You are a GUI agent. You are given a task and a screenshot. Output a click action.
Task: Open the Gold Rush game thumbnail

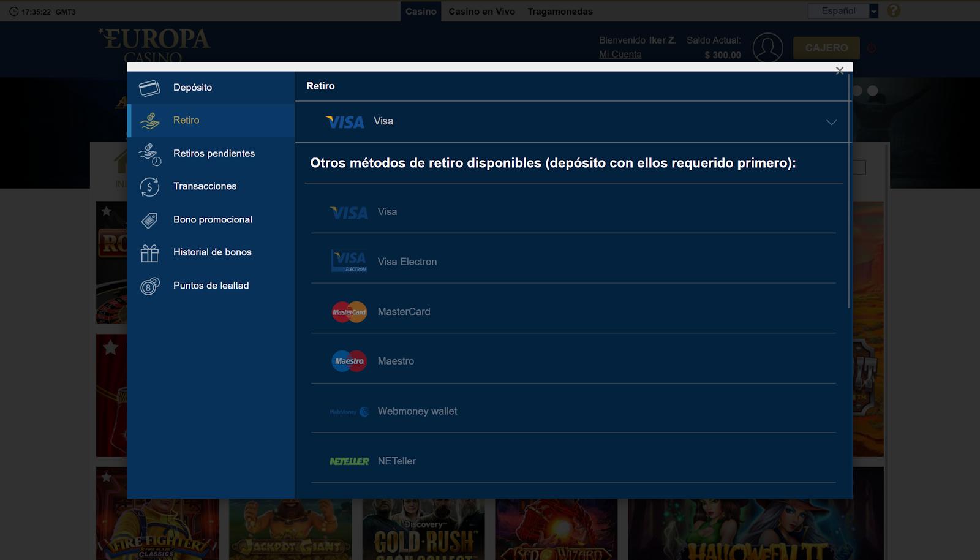[x=423, y=529]
